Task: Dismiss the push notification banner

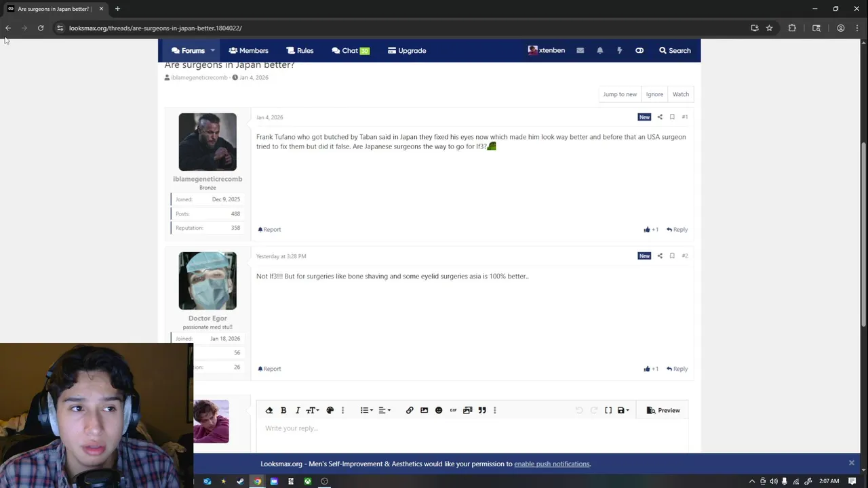Action: [x=852, y=463]
